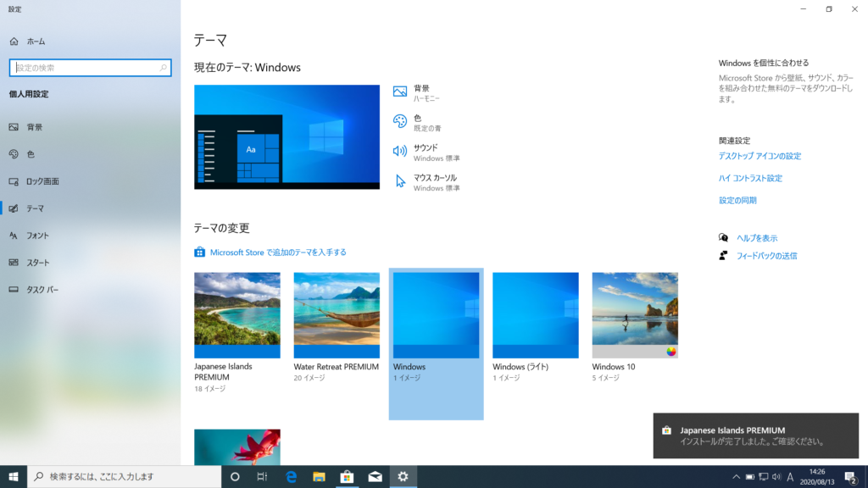Click the ヘルプを表示 link
Viewport: 868px width, 488px height.
click(x=757, y=238)
